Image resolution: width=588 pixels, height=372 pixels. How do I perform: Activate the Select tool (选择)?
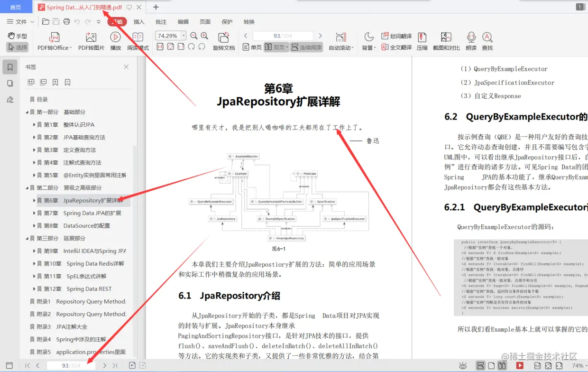coord(18,47)
